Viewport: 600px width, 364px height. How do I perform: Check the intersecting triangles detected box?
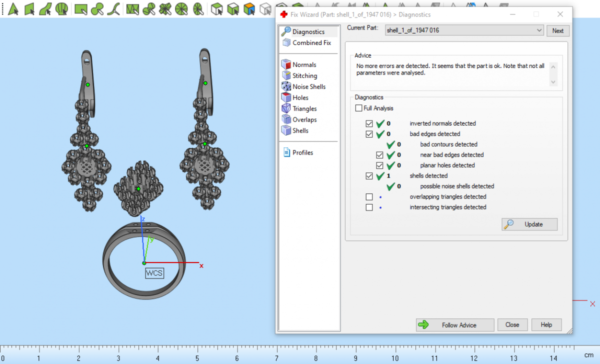369,207
